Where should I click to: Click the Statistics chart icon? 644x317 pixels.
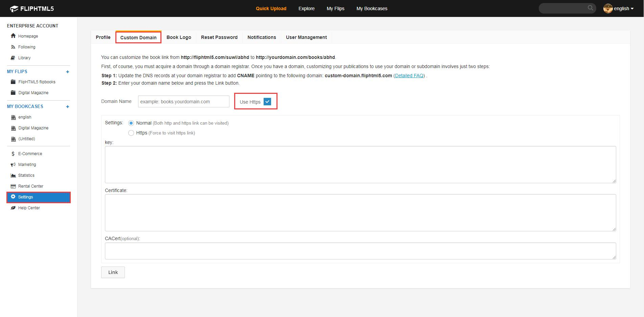[x=13, y=175]
